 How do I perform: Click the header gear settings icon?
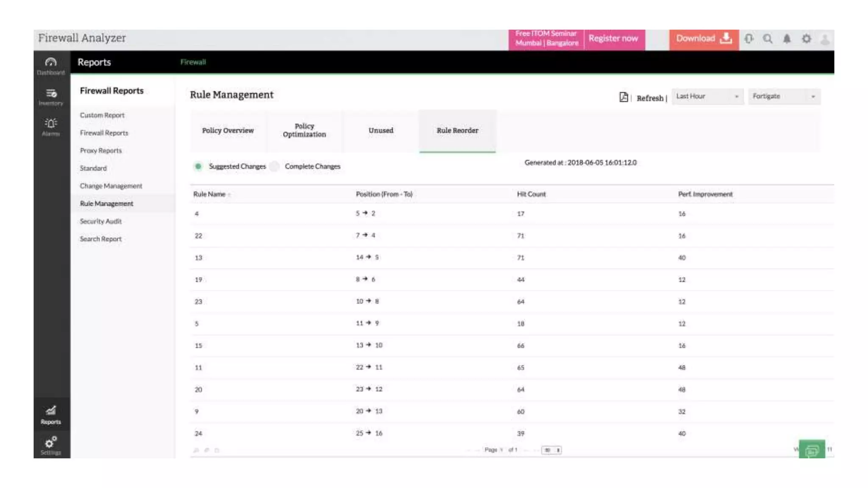click(806, 39)
